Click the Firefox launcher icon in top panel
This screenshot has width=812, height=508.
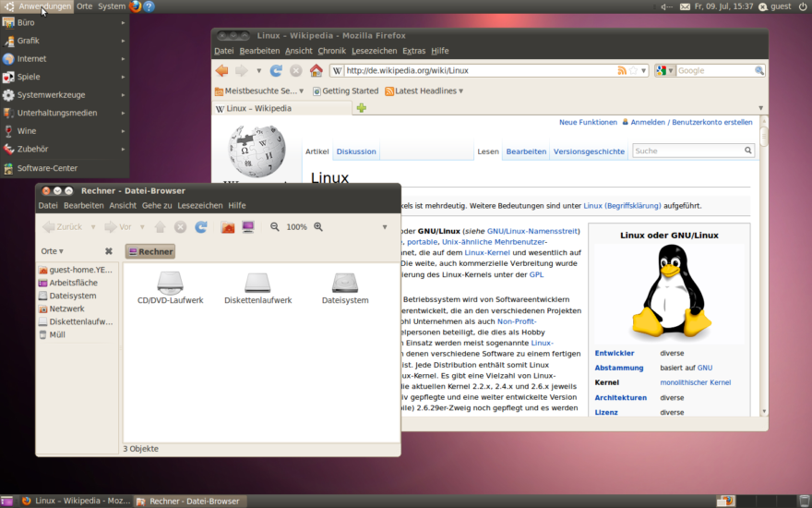[135, 6]
